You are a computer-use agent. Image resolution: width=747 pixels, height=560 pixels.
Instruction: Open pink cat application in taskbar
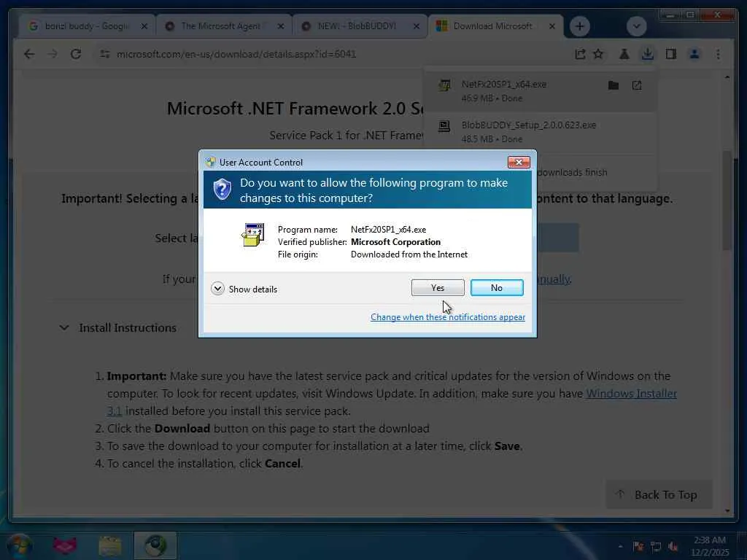[x=65, y=545]
